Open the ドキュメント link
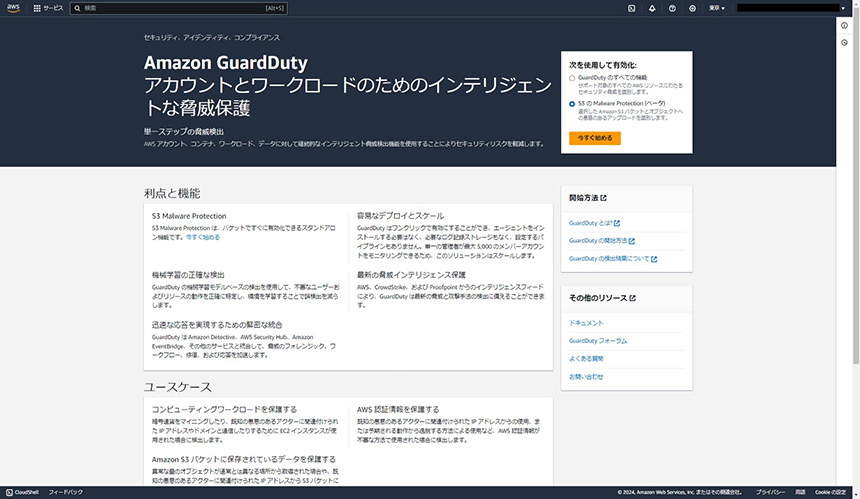Screen dimensions: 860x499 coord(586,324)
